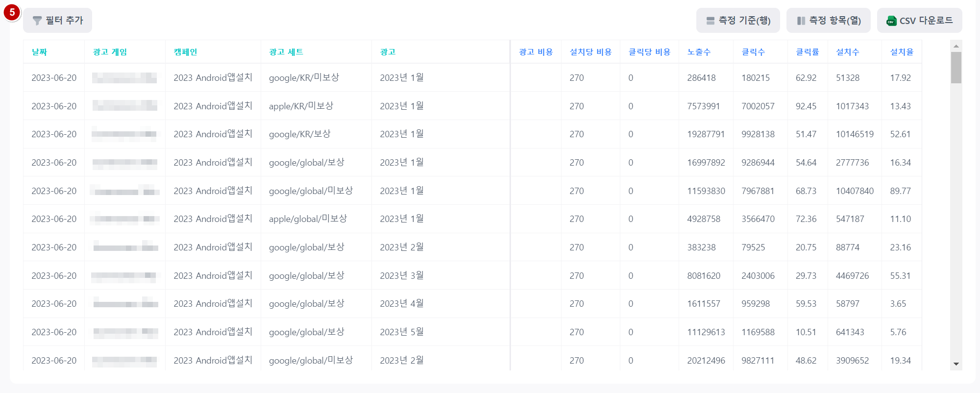Sort by the 광고 게임 column header
The height and width of the screenshot is (393, 980).
coord(110,52)
